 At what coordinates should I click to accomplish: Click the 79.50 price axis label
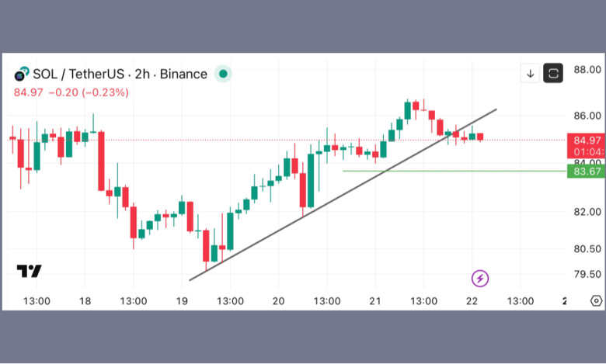coord(587,274)
